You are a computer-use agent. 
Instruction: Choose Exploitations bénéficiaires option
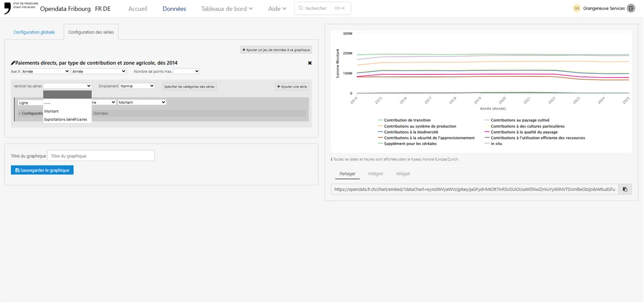point(67,119)
